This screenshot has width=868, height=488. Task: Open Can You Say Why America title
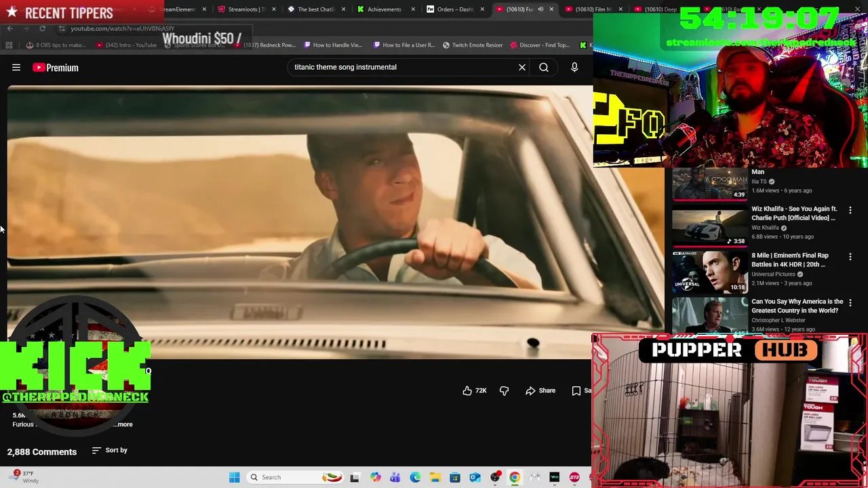(x=797, y=306)
